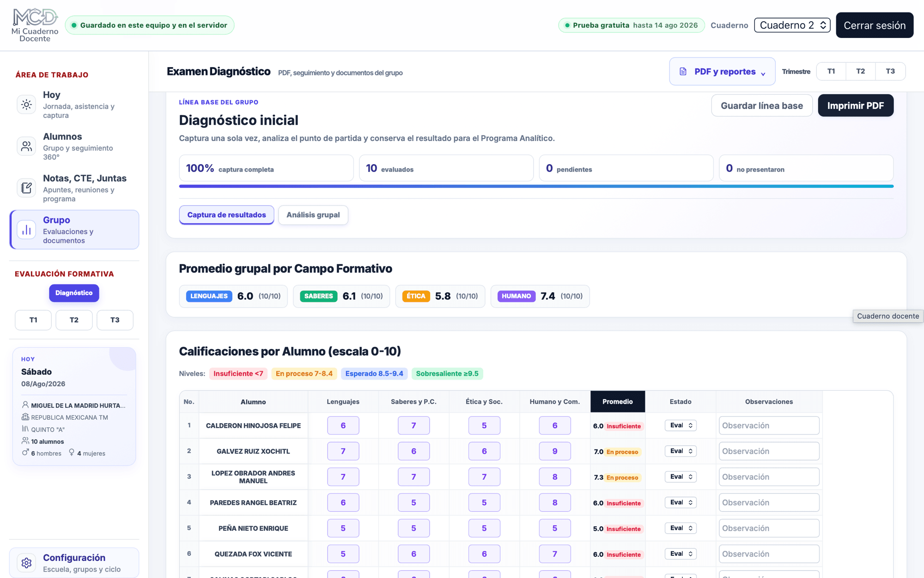Click the teacher person icon beside Miguel de la Madrid
924x578 pixels.
click(25, 405)
